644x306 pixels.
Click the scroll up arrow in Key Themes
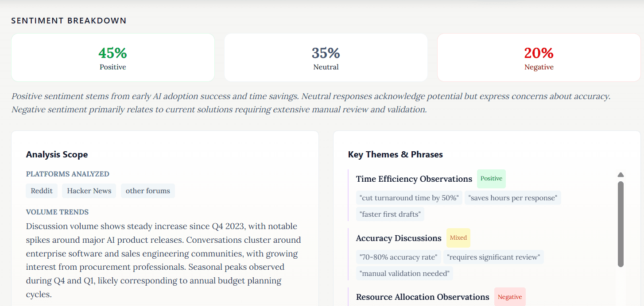point(621,175)
